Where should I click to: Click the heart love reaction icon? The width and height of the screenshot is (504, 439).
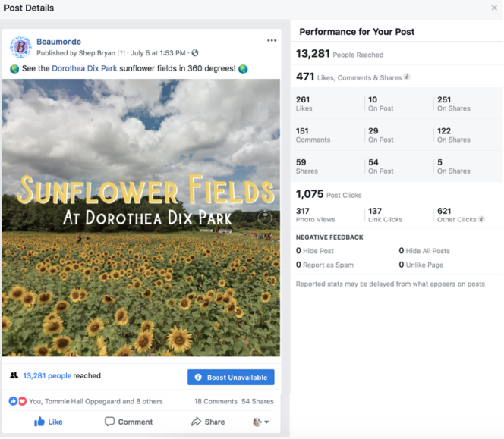[22, 401]
